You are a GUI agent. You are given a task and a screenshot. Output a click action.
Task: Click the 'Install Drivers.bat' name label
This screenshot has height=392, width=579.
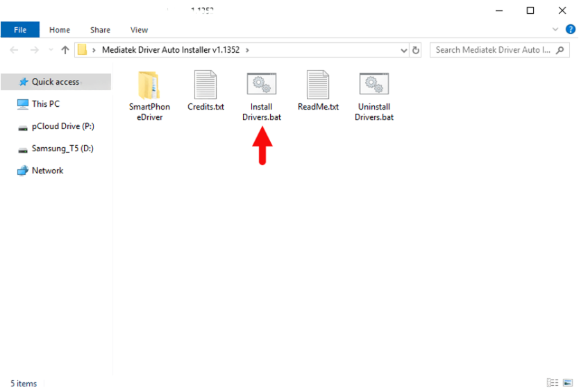(x=262, y=112)
